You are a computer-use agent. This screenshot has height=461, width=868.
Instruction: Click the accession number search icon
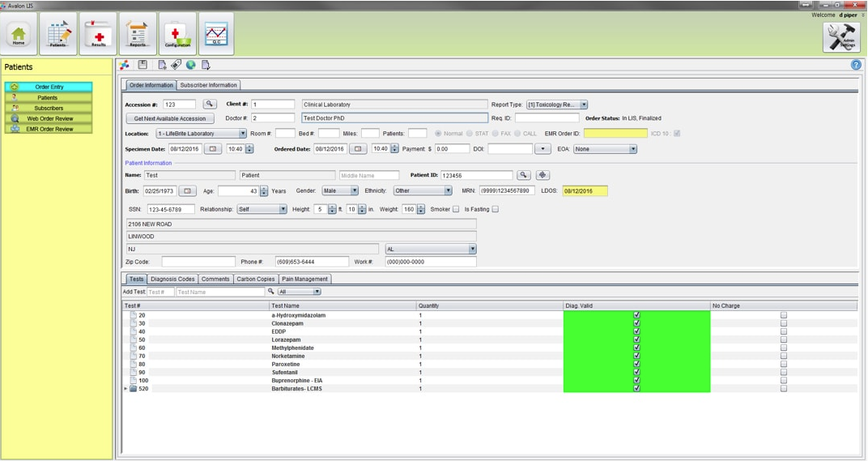coord(210,105)
